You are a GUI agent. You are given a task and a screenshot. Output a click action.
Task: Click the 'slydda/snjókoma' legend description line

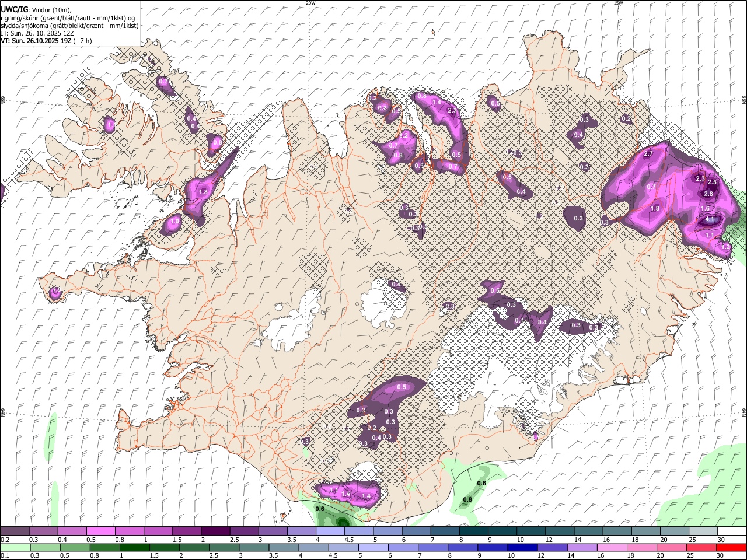(x=69, y=26)
